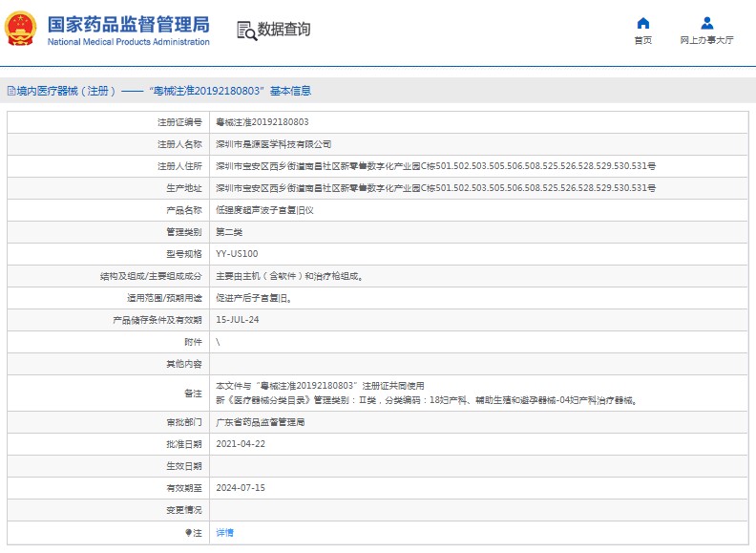Click the 有效期至 label
The height and width of the screenshot is (553, 756).
click(x=183, y=488)
